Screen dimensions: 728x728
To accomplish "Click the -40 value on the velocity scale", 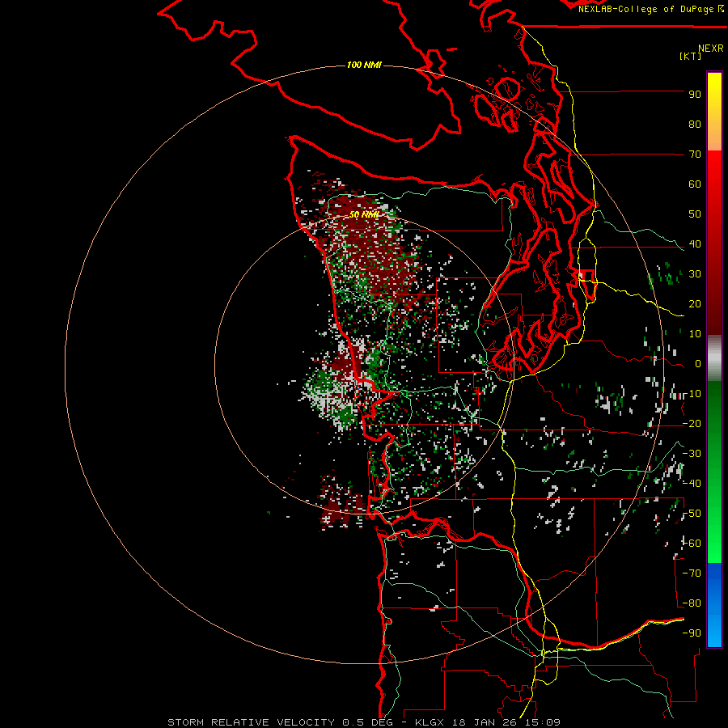I will [x=692, y=484].
